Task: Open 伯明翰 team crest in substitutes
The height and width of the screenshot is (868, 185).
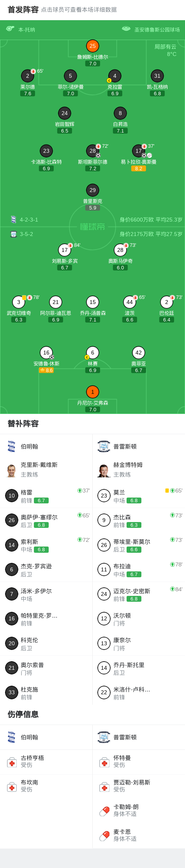Action: [x=12, y=446]
